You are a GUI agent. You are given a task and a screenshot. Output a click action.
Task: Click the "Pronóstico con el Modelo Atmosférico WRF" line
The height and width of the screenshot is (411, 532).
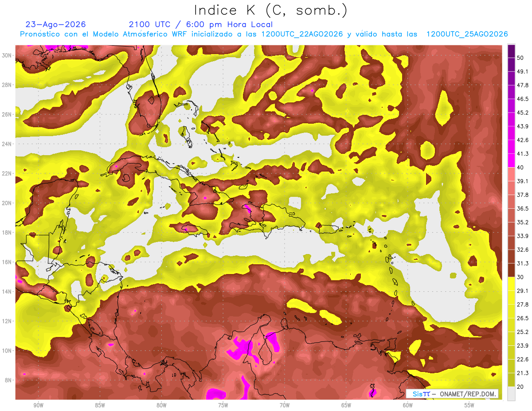(x=264, y=34)
